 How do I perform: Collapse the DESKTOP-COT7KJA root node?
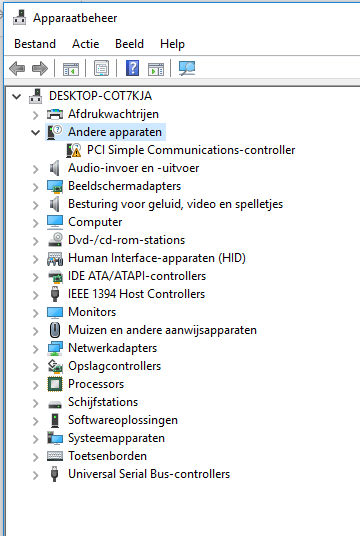pyautogui.click(x=16, y=96)
